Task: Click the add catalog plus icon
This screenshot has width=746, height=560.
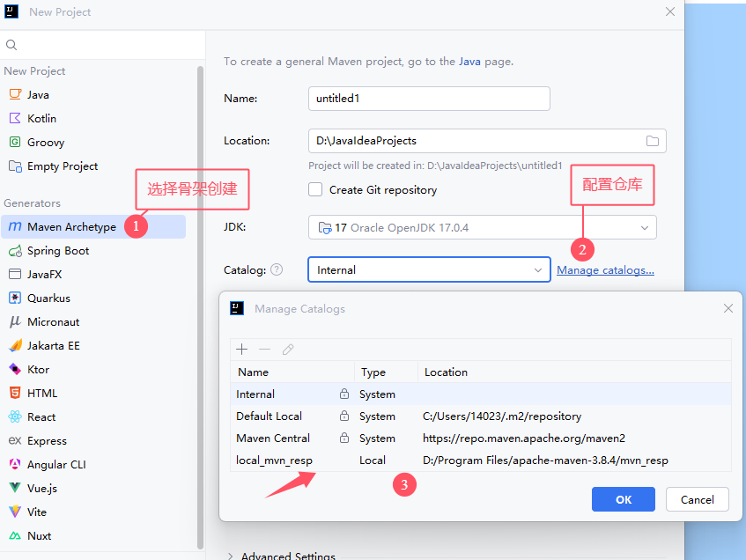Action: tap(241, 350)
